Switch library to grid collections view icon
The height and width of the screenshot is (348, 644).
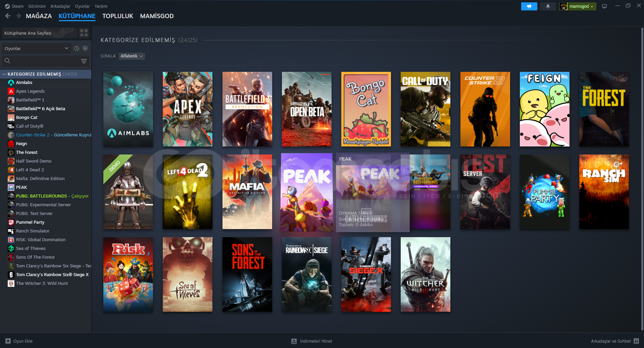(x=84, y=33)
